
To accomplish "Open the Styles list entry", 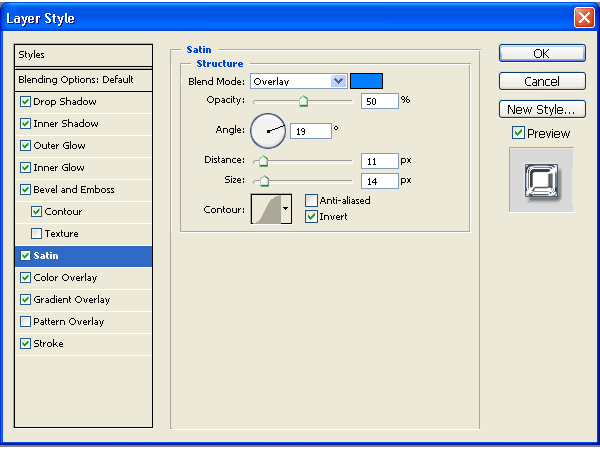I will click(x=83, y=55).
